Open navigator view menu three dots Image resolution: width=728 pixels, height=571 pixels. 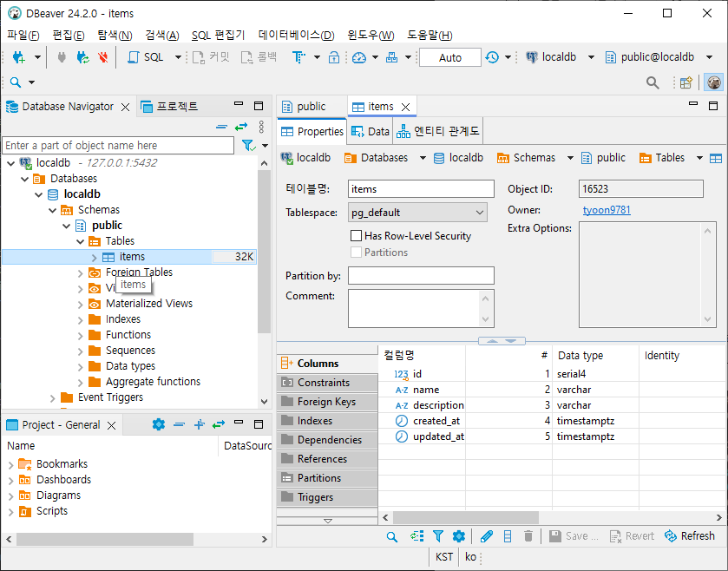coord(261,127)
